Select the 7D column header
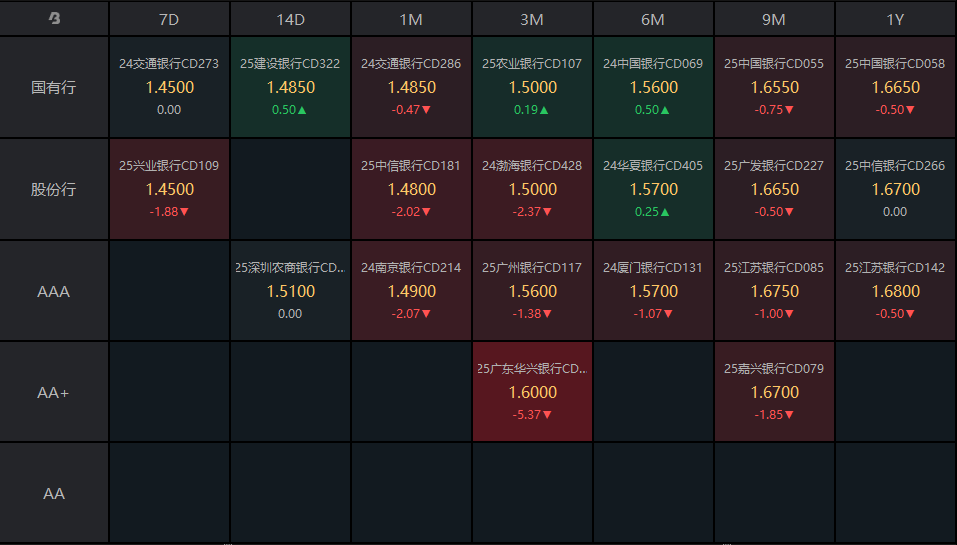Image resolution: width=957 pixels, height=545 pixels. point(169,19)
